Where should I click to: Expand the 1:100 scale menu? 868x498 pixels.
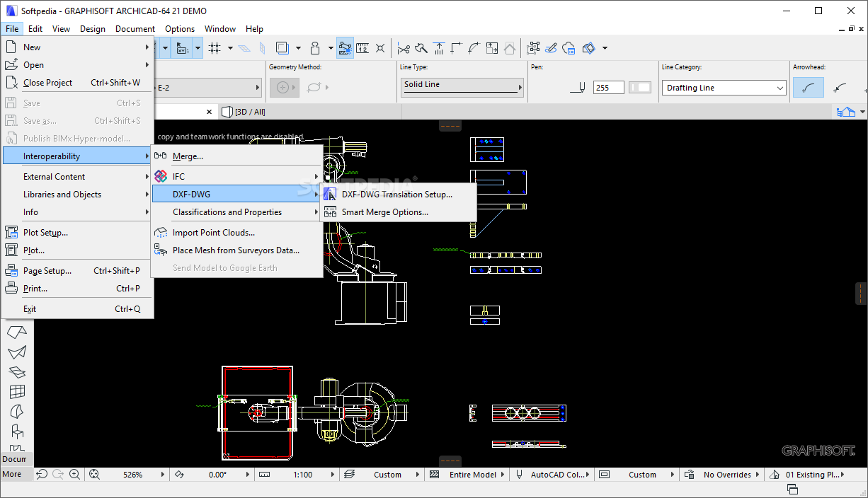333,475
